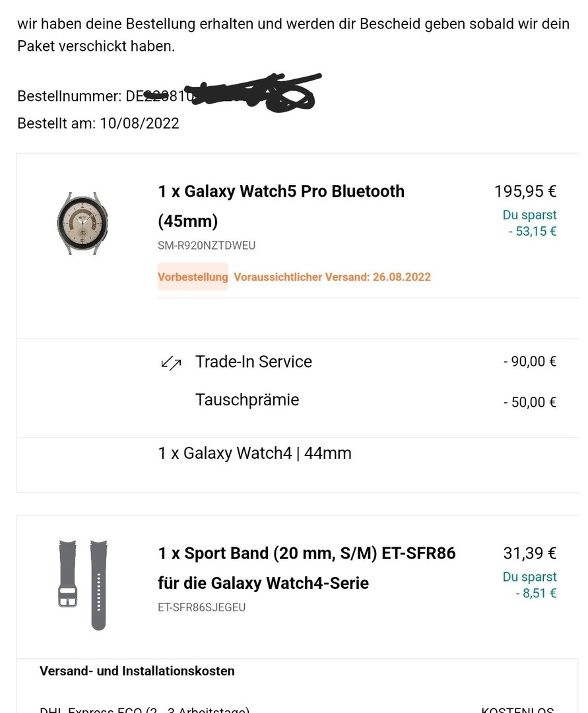Click the 50,00 € Tauschprämie deduction
The width and height of the screenshot is (588, 713).
[x=530, y=402]
